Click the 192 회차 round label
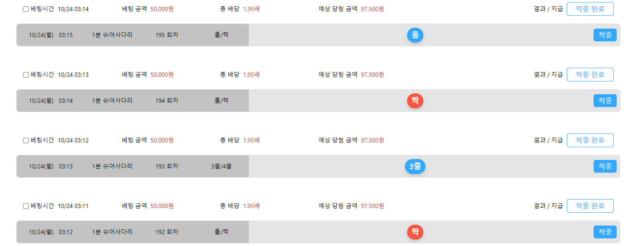This screenshot has height=246, width=644. coord(167,232)
